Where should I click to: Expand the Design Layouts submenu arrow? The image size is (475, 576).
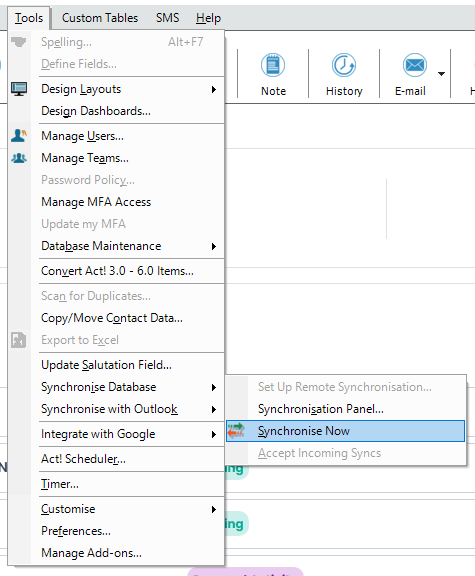point(214,89)
